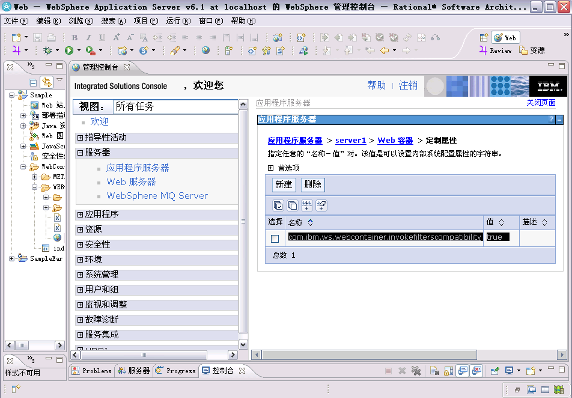The height and width of the screenshot is (398, 572).
Task: Click the fast view icon in status bar
Action: coord(16,389)
